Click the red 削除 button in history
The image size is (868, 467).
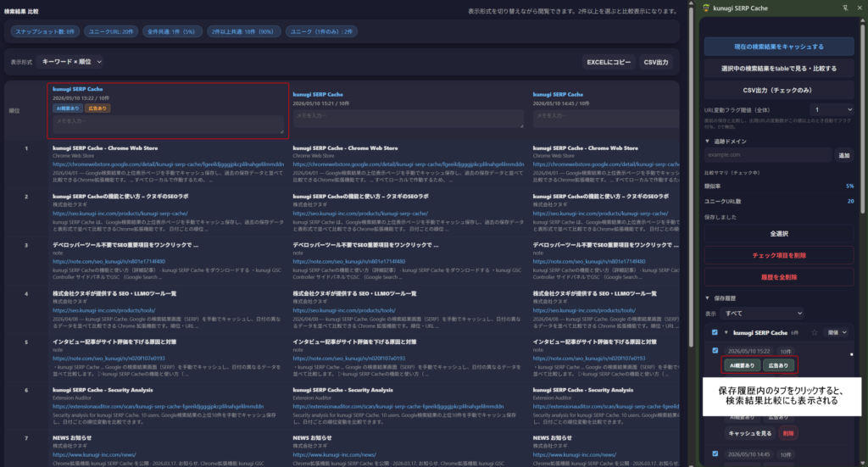788,433
